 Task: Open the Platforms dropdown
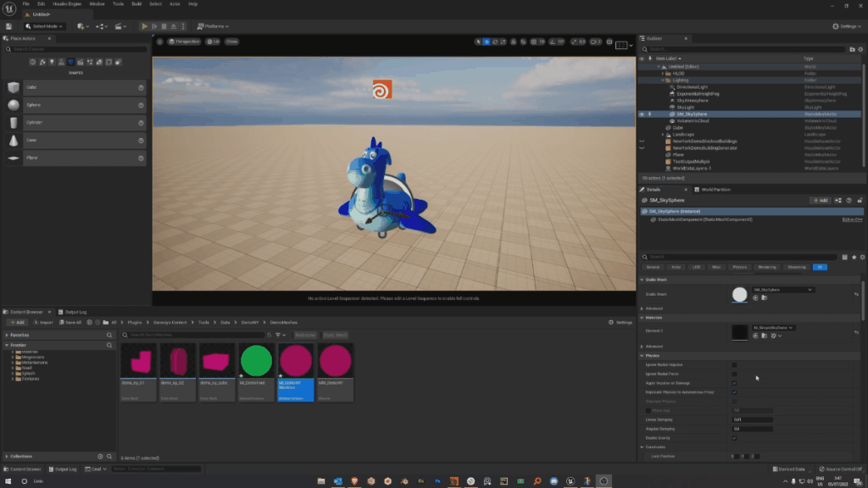(214, 26)
